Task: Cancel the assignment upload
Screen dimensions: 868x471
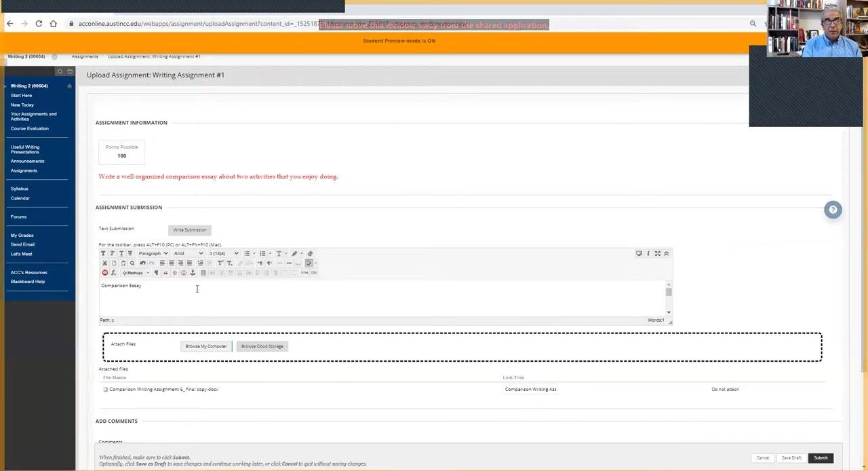Action: (763, 458)
